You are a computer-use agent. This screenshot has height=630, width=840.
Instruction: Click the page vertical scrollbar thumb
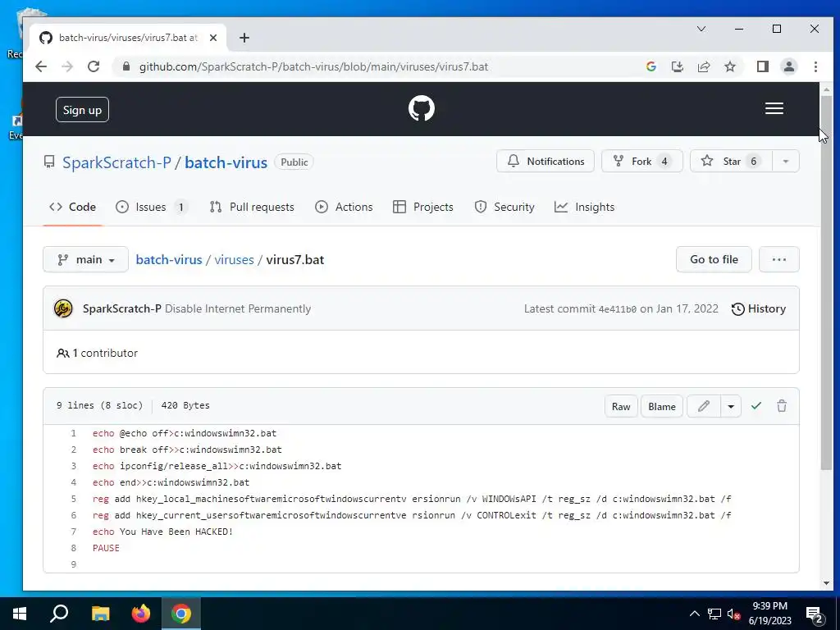tap(825, 283)
